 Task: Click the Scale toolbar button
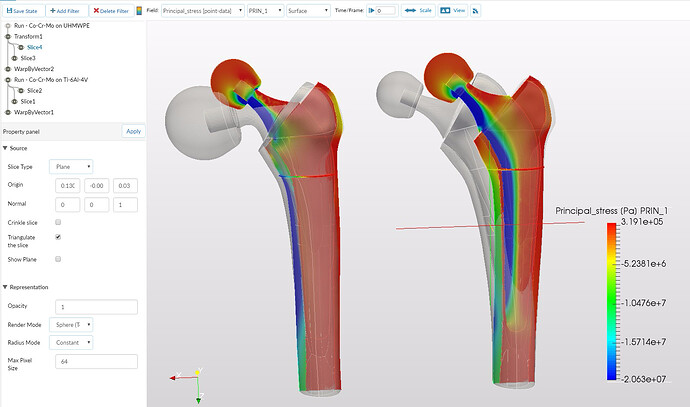418,11
